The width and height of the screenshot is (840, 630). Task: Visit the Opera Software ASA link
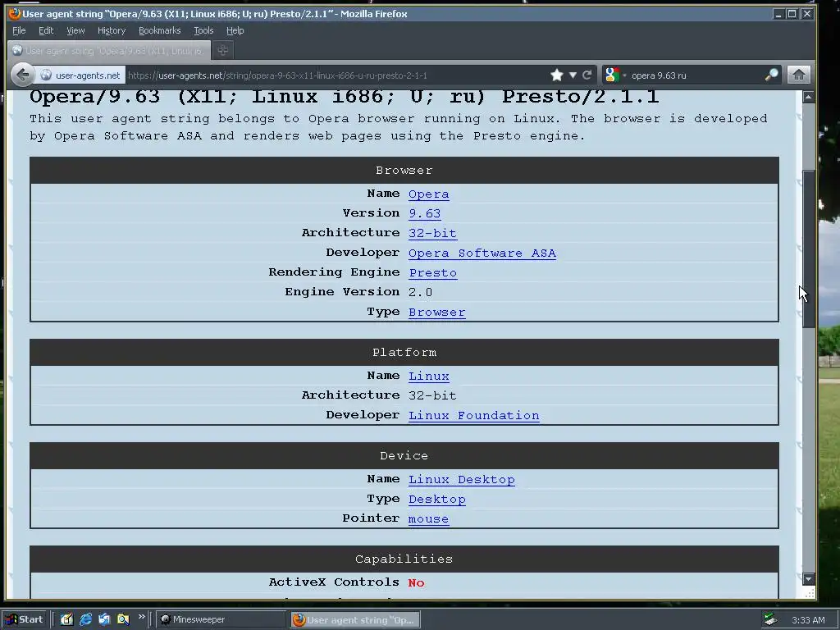[x=482, y=253]
